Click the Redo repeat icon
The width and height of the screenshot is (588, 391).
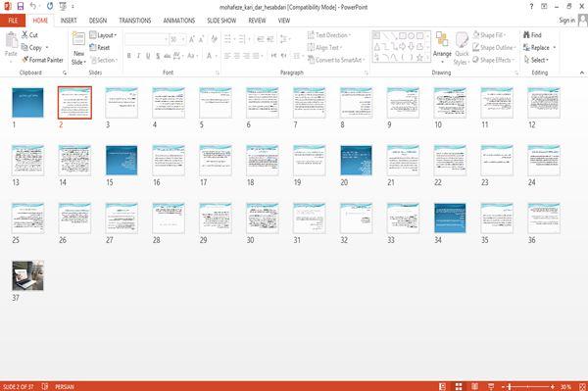click(50, 7)
